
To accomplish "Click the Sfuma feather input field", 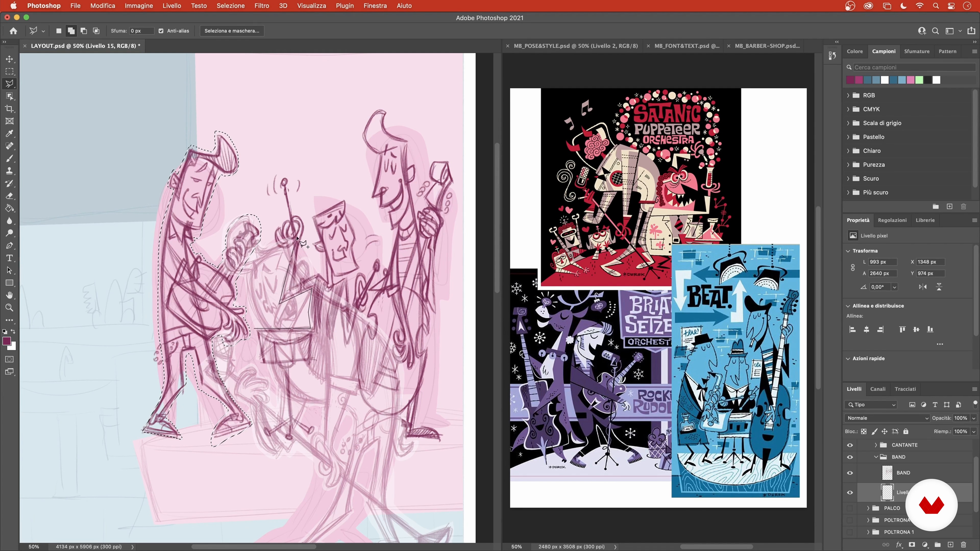I will click(142, 31).
